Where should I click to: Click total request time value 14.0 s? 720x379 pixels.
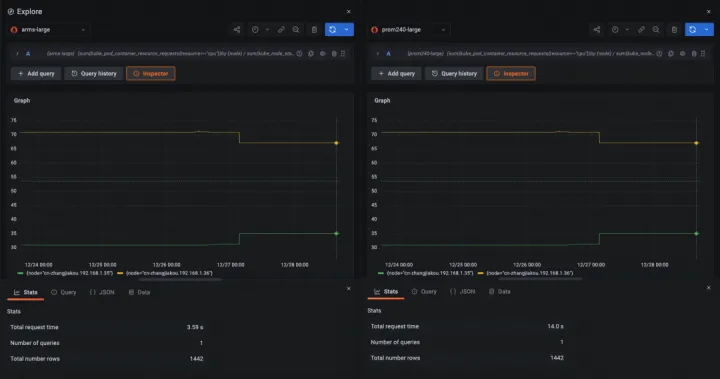tap(555, 327)
